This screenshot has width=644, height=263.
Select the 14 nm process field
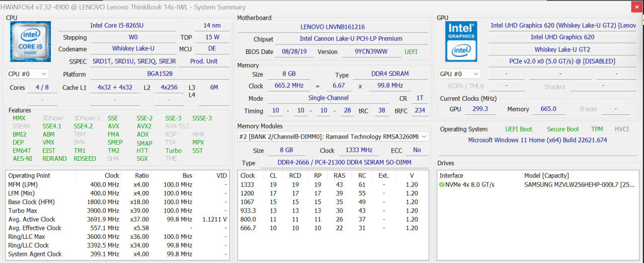tap(212, 25)
